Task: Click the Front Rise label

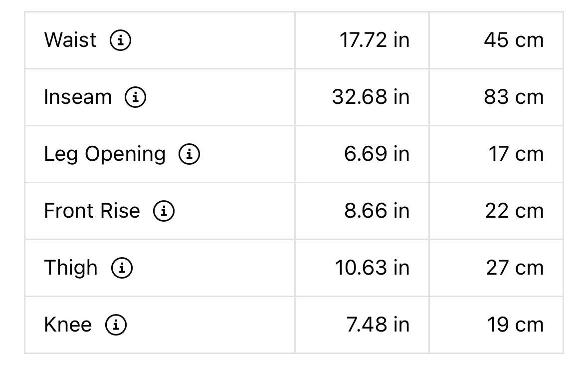Action: (92, 211)
